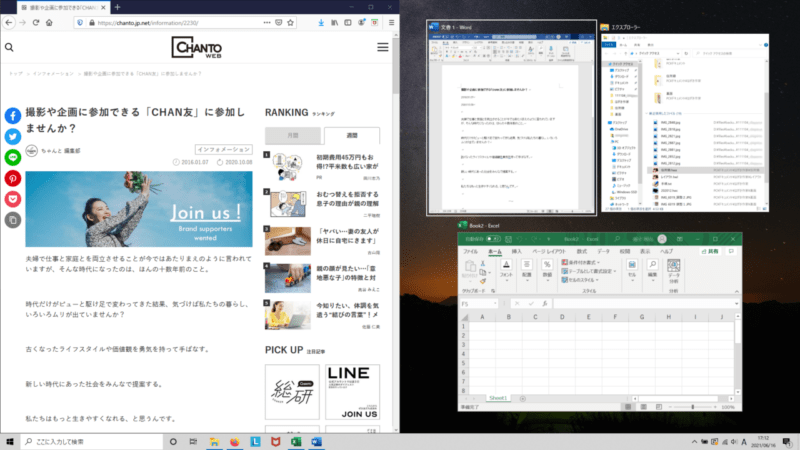Open the CHANTO hamburger menu
800x450 pixels.
tap(383, 47)
